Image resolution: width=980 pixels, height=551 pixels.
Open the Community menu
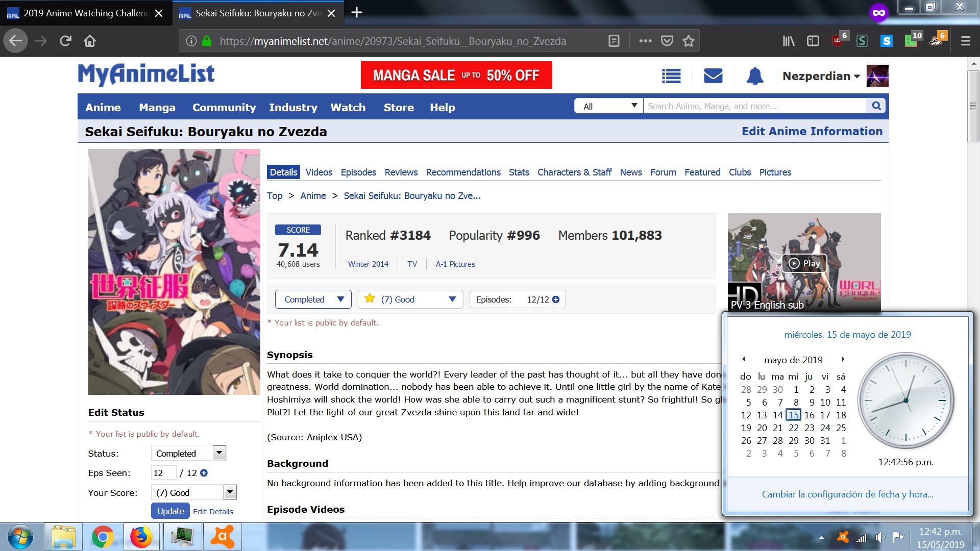pyautogui.click(x=224, y=108)
